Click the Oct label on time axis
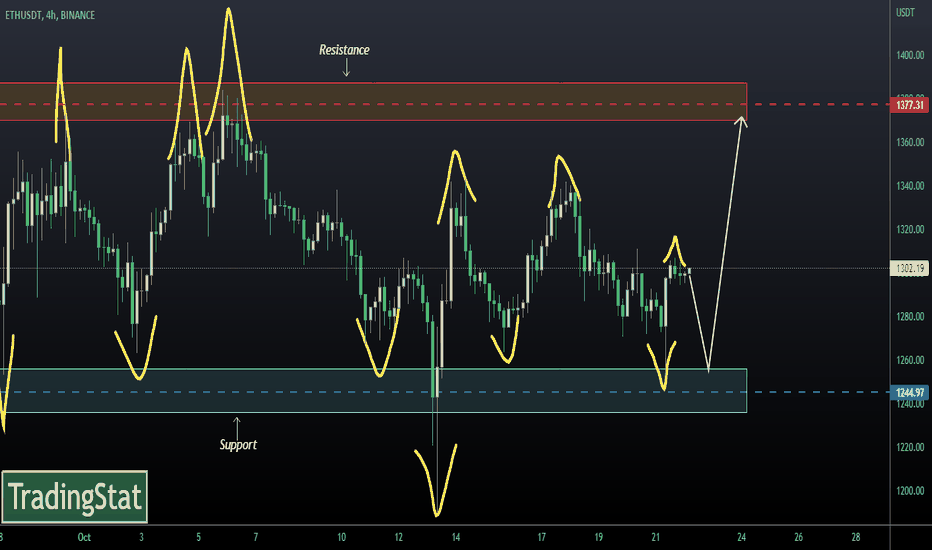Viewport: 932px width, 550px height. (84, 537)
